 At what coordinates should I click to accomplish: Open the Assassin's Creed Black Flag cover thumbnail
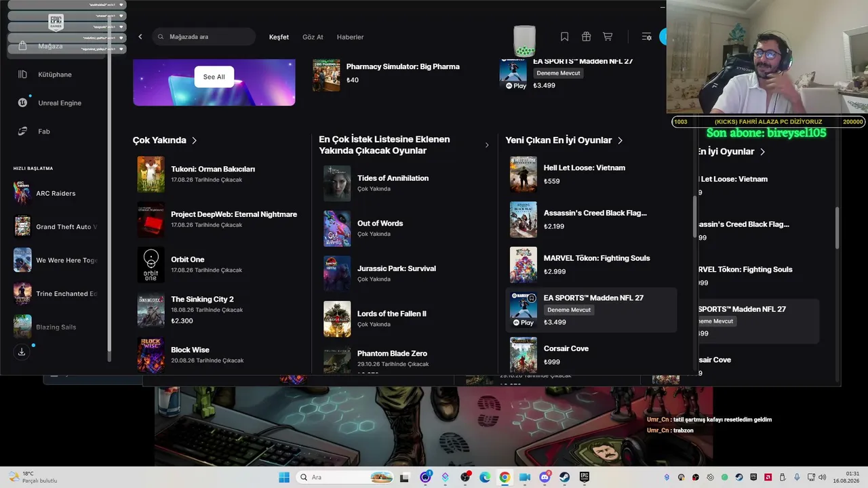[524, 220]
